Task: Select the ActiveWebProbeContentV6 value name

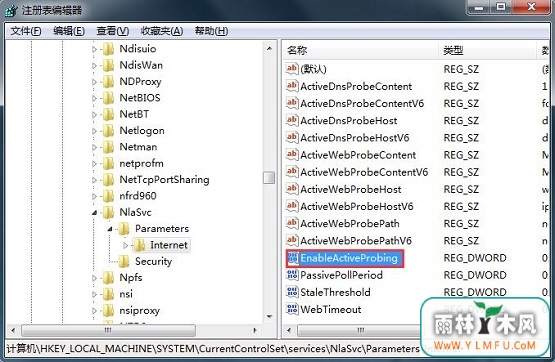Action: coord(364,172)
